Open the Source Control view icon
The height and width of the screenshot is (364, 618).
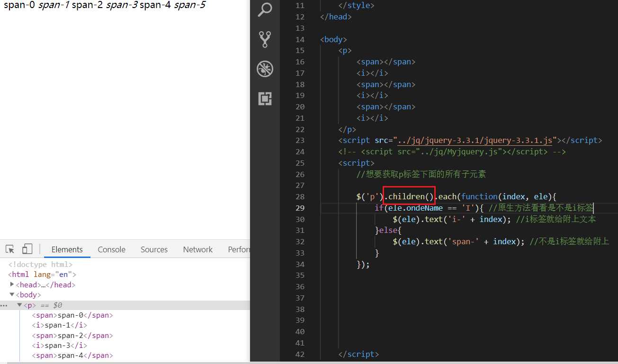click(265, 39)
